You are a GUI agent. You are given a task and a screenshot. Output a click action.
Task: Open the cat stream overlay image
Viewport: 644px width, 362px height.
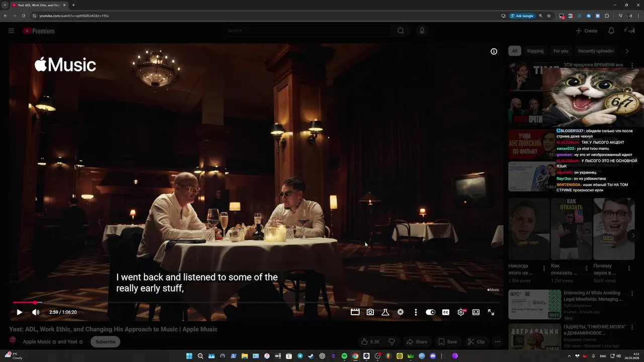click(x=593, y=98)
